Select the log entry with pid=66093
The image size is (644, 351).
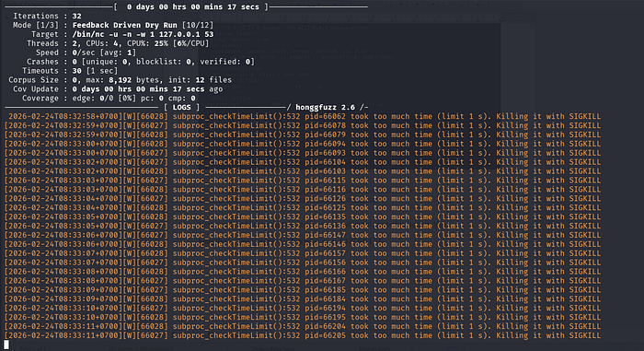coord(303,153)
